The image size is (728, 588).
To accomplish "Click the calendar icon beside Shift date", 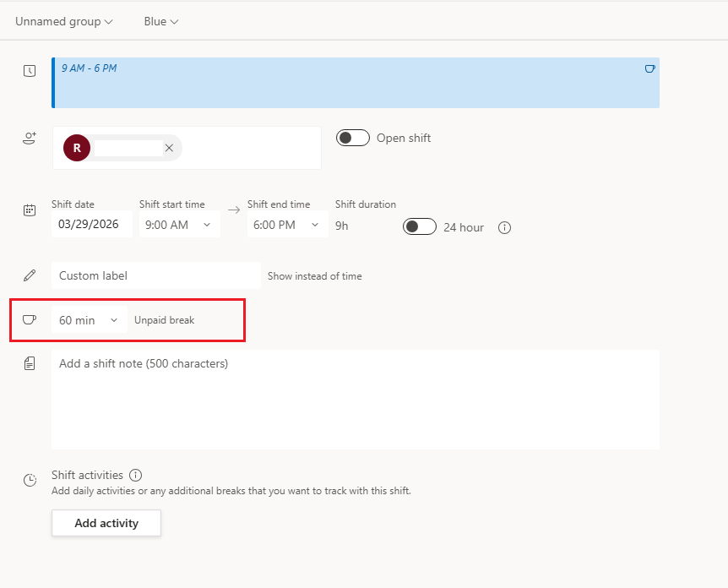I will pyautogui.click(x=30, y=210).
